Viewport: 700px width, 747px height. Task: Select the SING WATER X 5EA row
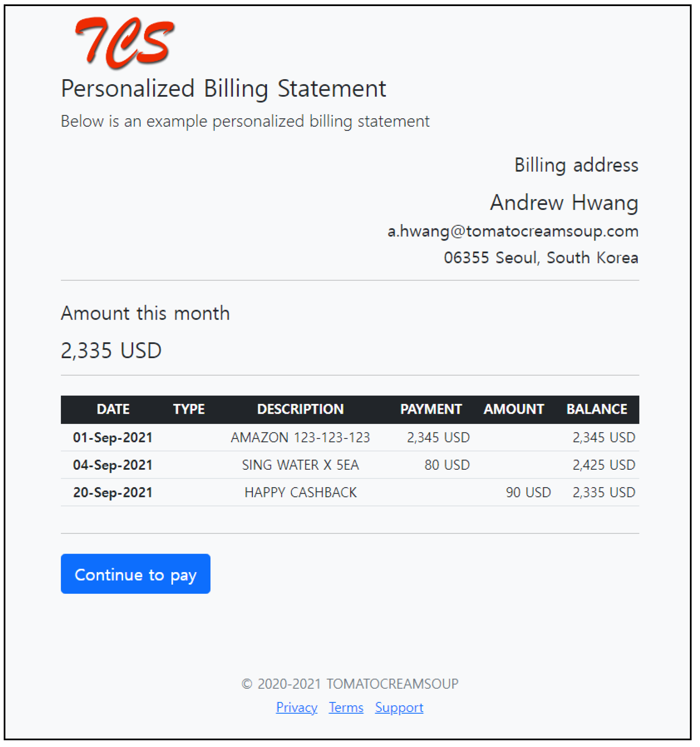[x=300, y=465]
